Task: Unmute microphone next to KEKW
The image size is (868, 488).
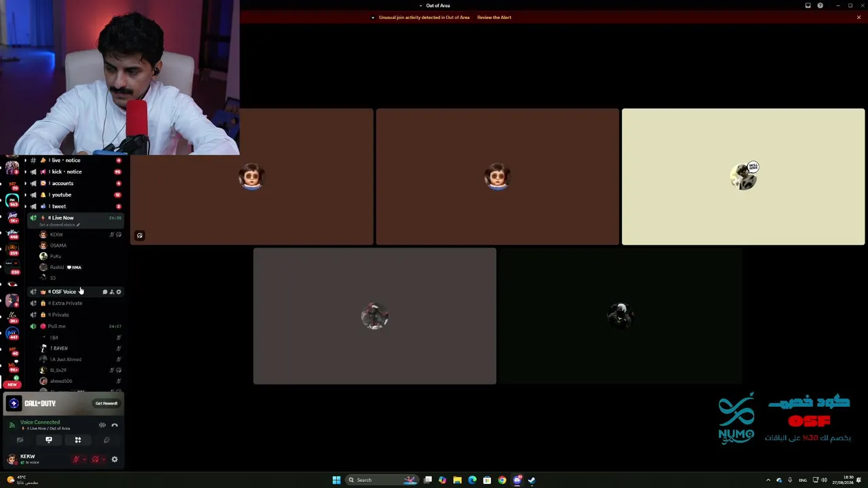Action: click(x=76, y=460)
